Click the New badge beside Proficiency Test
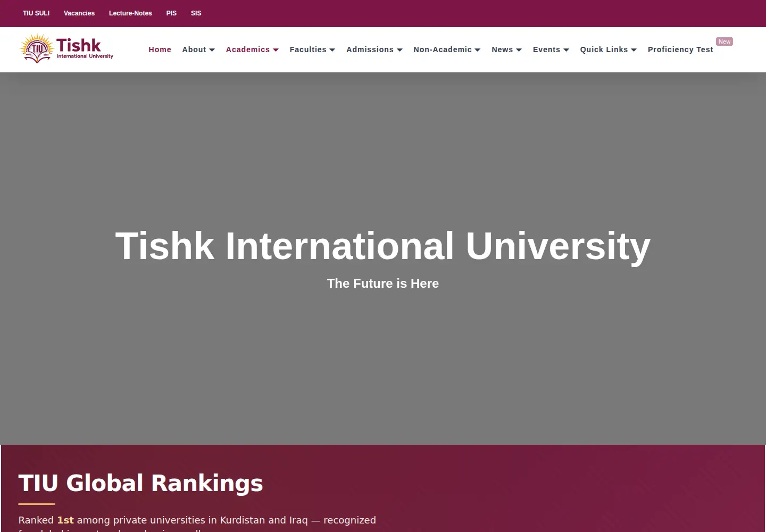This screenshot has width=766, height=532. 725,41
